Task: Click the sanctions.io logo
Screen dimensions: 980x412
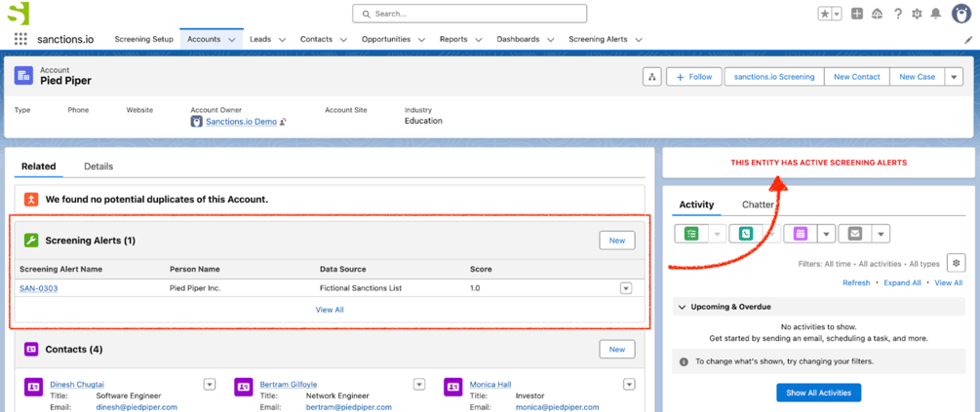Action: [19, 13]
